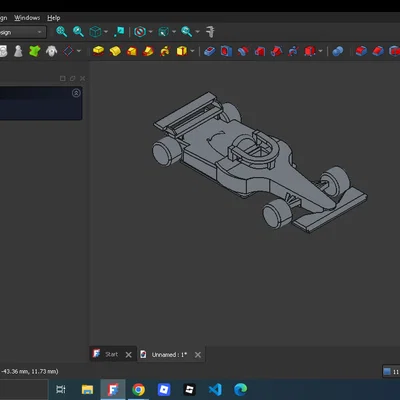Click the Subtractive box primitive icon

point(310,51)
